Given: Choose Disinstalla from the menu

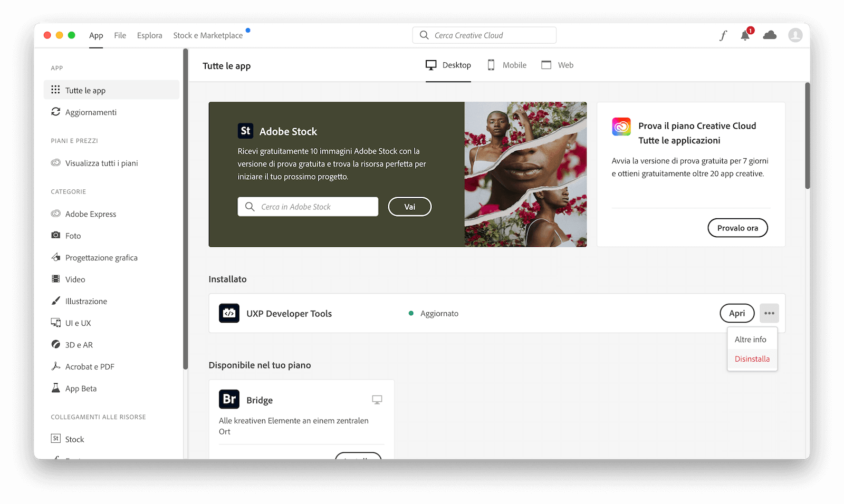Looking at the screenshot, I should coord(752,359).
